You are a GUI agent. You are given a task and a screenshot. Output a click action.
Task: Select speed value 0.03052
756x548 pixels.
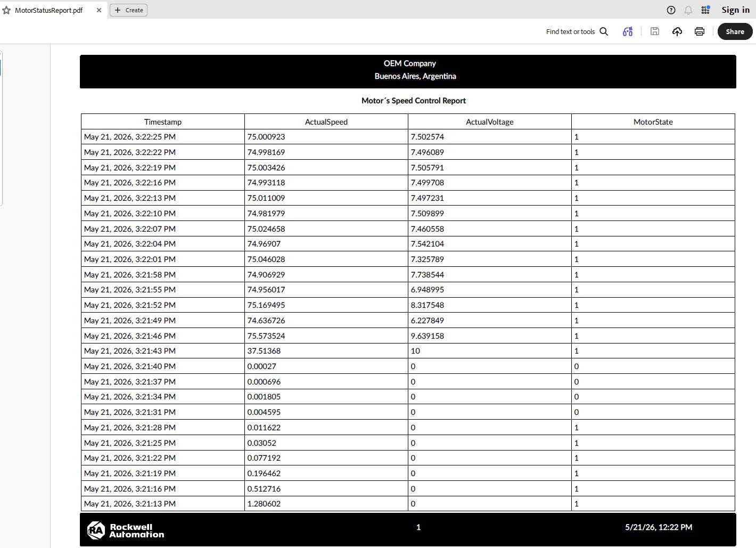point(262,443)
